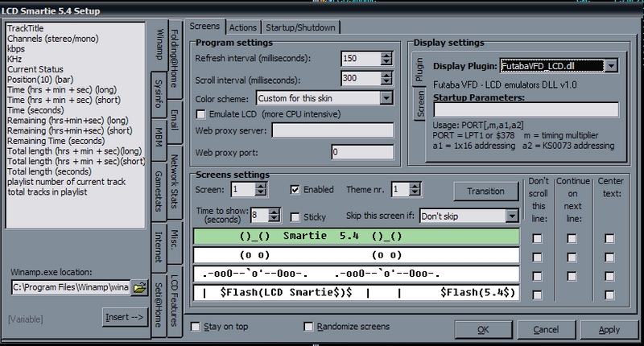The image size is (644, 346).
Task: Select TrackTitle in variable list
Action: (26, 28)
